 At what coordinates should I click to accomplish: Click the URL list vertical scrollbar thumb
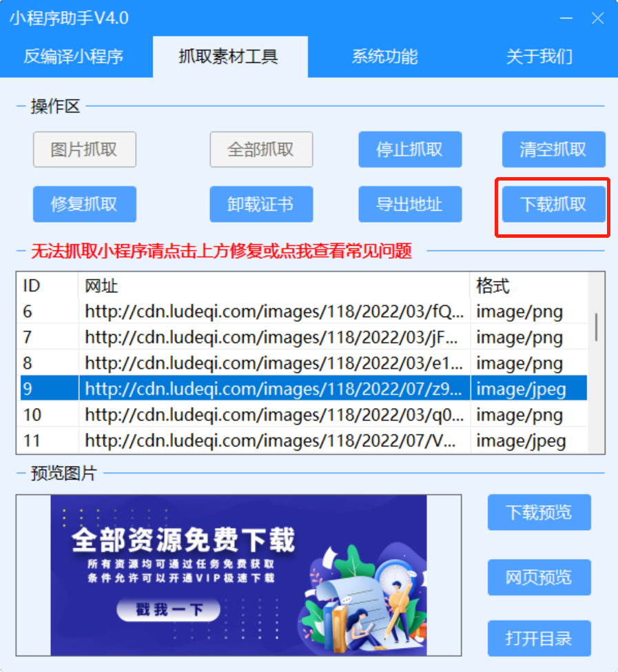596,327
